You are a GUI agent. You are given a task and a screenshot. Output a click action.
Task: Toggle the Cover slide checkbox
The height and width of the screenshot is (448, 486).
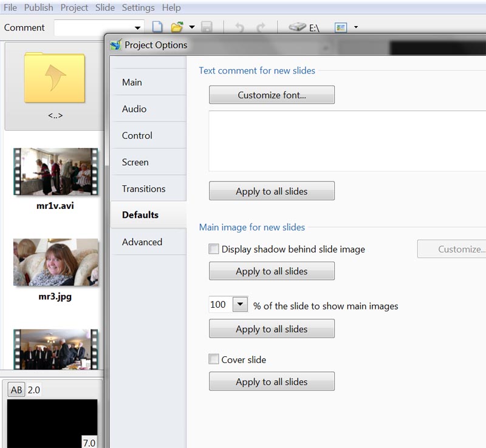tap(213, 359)
